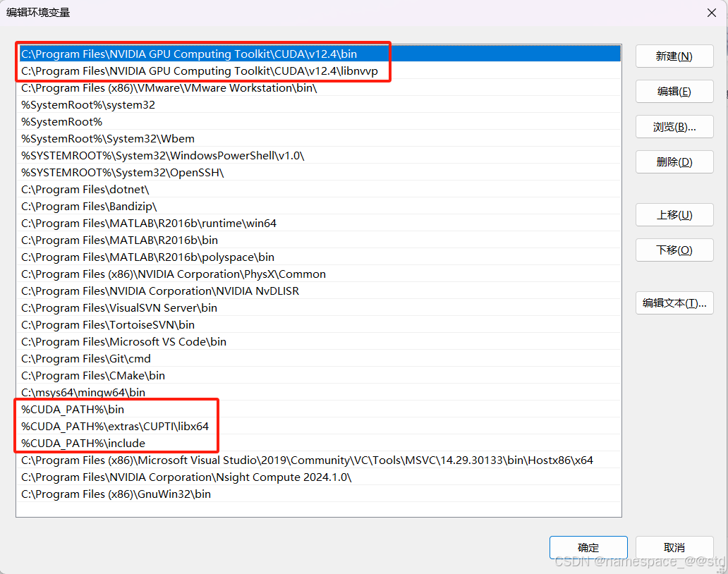Select the VMware Workstation\bin\ entry
This screenshot has width=728, height=574.
tap(319, 87)
